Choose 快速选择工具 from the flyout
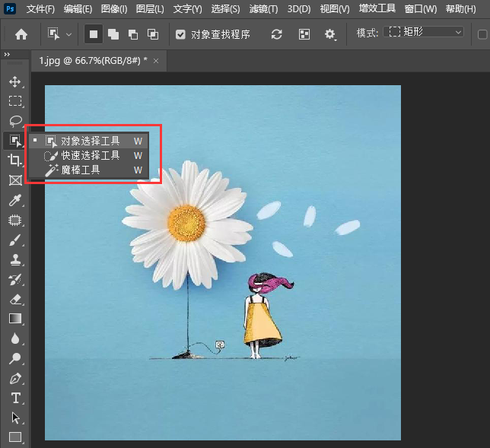490x448 pixels. click(90, 155)
